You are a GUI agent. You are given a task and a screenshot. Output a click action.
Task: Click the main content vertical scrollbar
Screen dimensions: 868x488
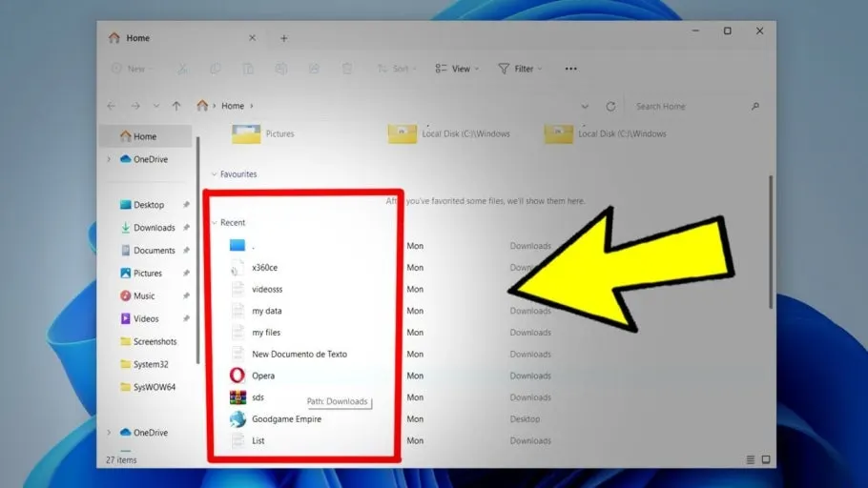(770, 242)
